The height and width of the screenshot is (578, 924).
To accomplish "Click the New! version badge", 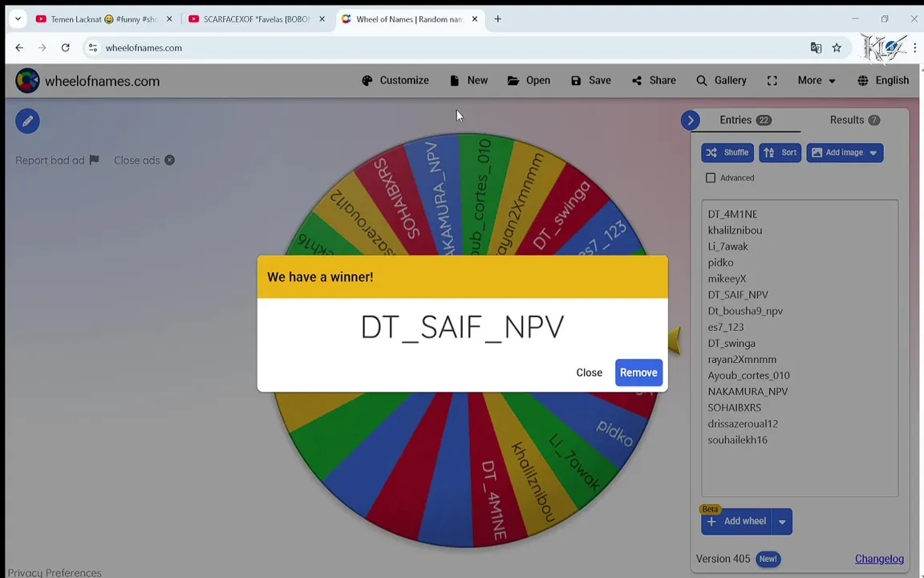I will click(768, 559).
